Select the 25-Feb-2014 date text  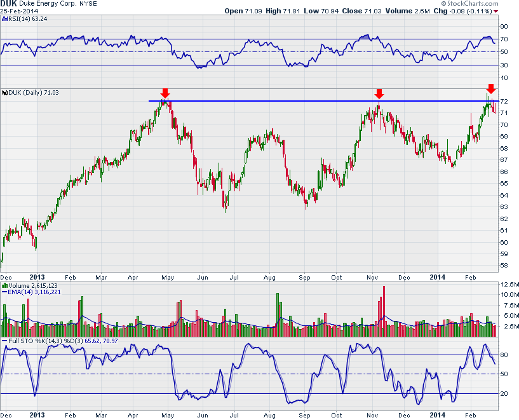[19, 11]
